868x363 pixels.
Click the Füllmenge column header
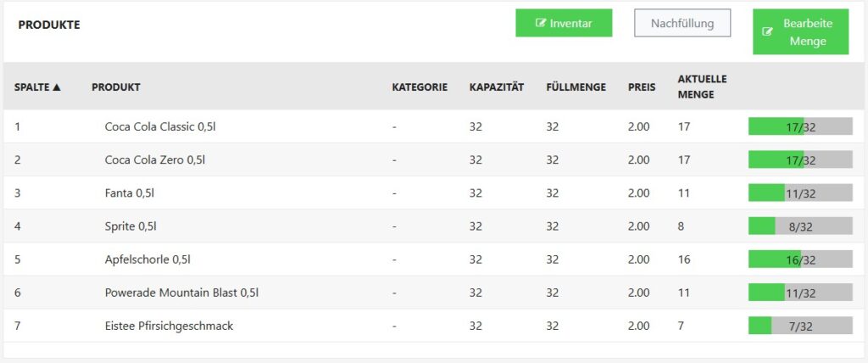coord(576,87)
